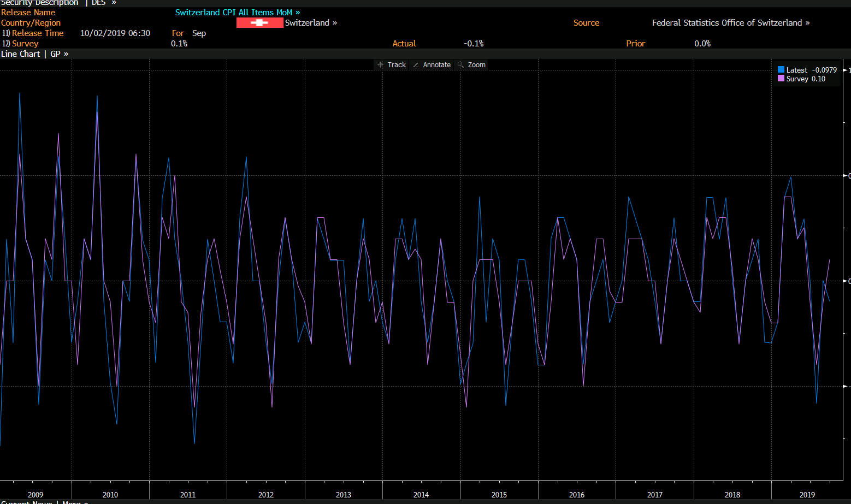Click the Country/Region label
Viewport: 851px width, 504px height.
[31, 22]
